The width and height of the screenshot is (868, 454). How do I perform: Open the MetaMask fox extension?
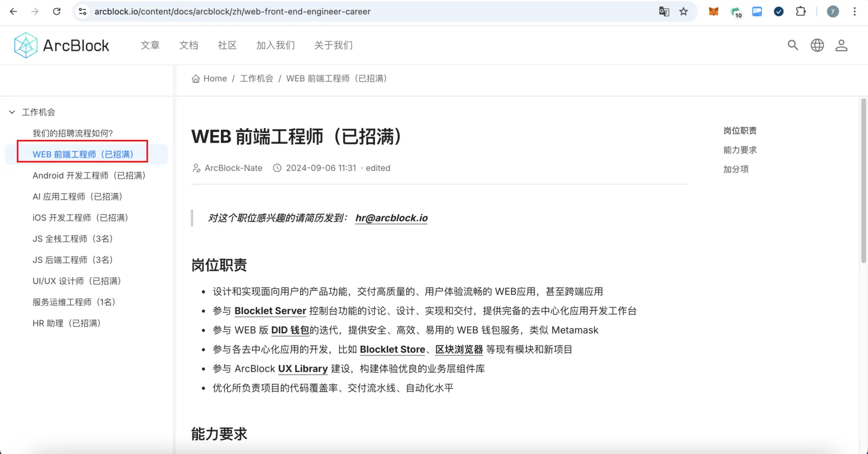[x=714, y=11]
